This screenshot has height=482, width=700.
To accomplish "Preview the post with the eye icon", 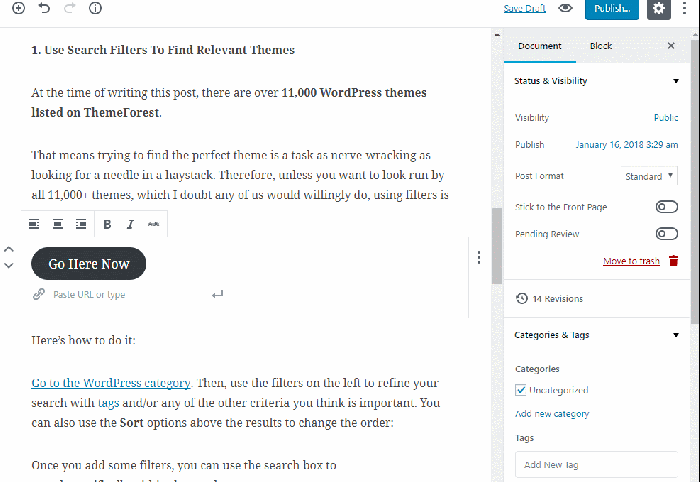I will (x=566, y=8).
